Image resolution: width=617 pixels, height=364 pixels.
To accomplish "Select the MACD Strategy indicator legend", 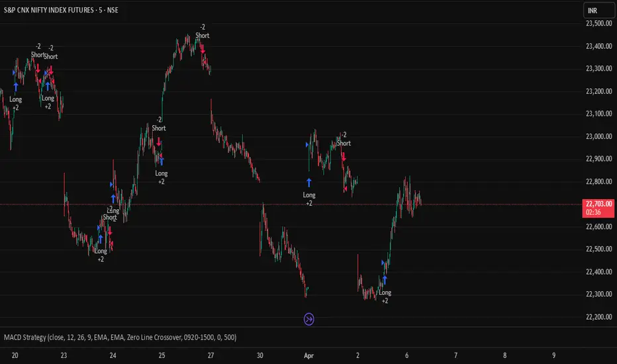I will coord(120,338).
